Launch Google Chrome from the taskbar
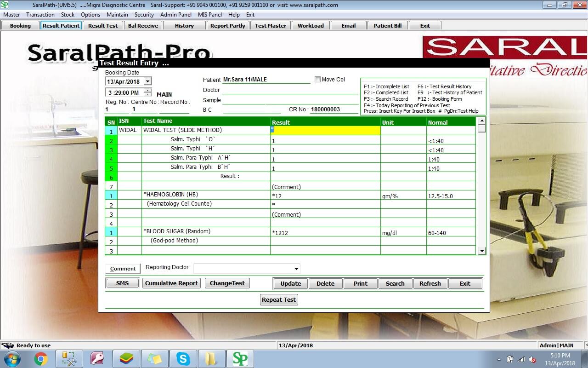The image size is (588, 368). pos(41,359)
